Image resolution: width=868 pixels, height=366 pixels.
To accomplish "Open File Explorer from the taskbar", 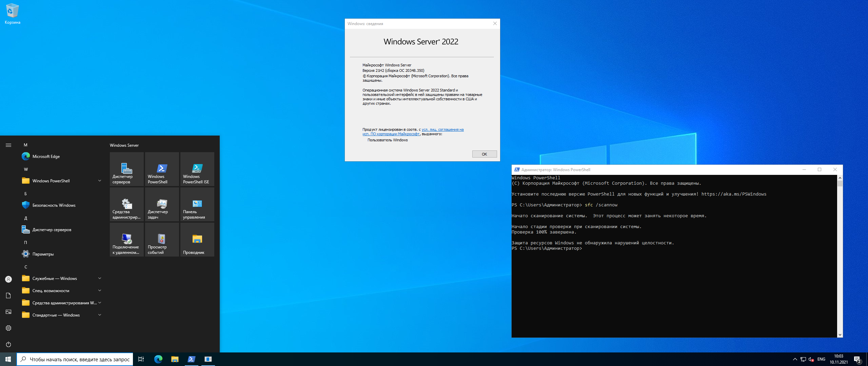I will [175, 359].
